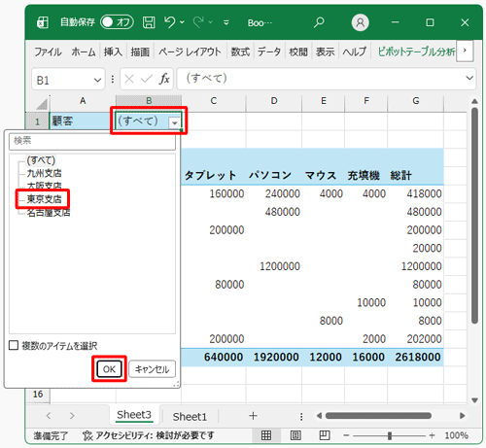486x448 pixels.
Task: Click the 検索 search box in filter list
Action: tap(92, 141)
